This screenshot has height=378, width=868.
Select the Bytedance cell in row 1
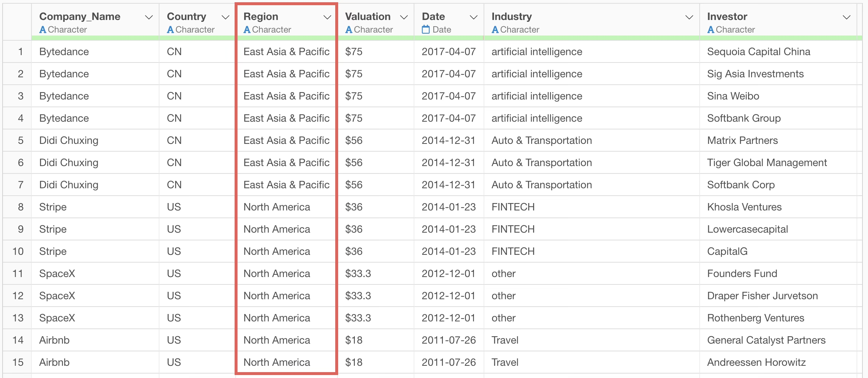pyautogui.click(x=64, y=52)
